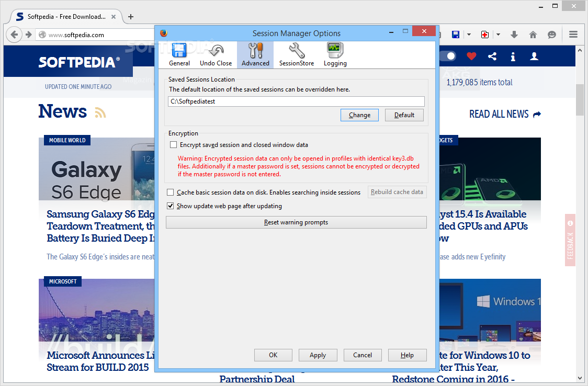Image resolution: width=588 pixels, height=386 pixels.
Task: Enable Cache basic session data on disk
Action: tap(170, 192)
